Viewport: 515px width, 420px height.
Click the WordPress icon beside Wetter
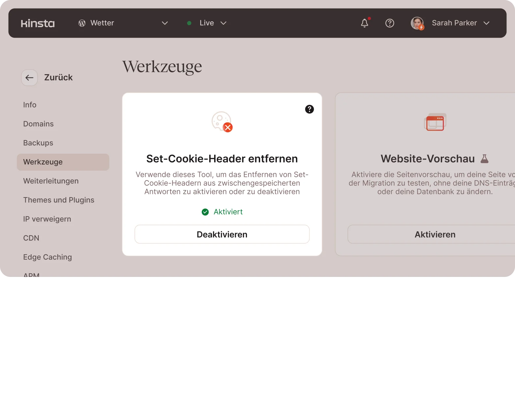click(x=82, y=23)
